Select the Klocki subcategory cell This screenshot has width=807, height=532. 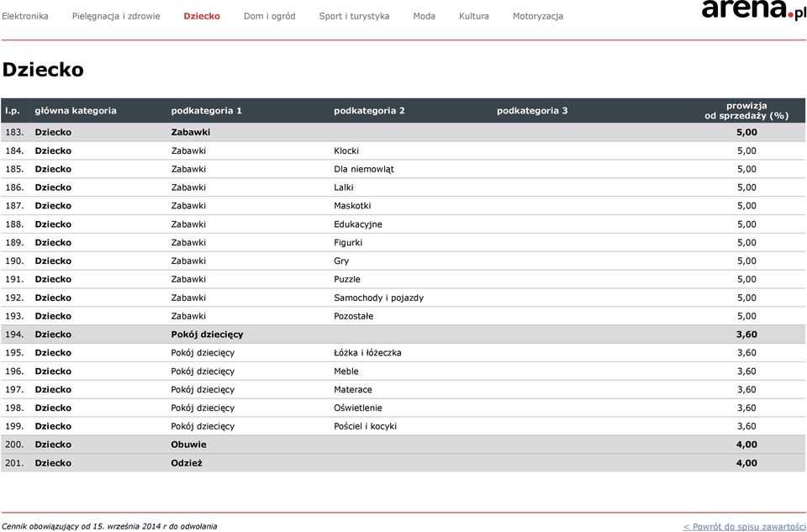(346, 150)
